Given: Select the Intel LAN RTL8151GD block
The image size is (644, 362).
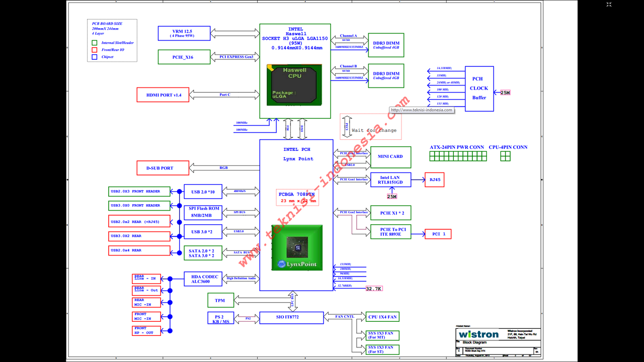Looking at the screenshot, I should [390, 179].
